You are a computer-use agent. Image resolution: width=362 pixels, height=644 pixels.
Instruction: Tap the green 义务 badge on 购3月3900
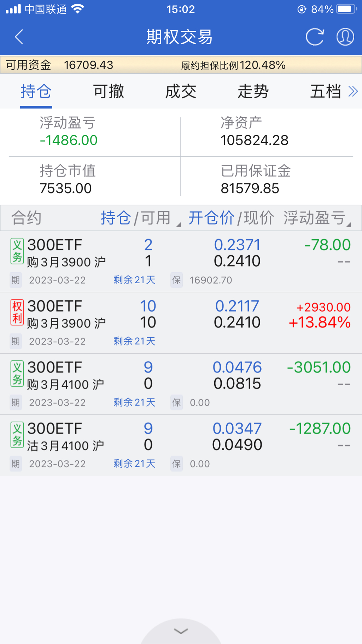[x=17, y=251]
